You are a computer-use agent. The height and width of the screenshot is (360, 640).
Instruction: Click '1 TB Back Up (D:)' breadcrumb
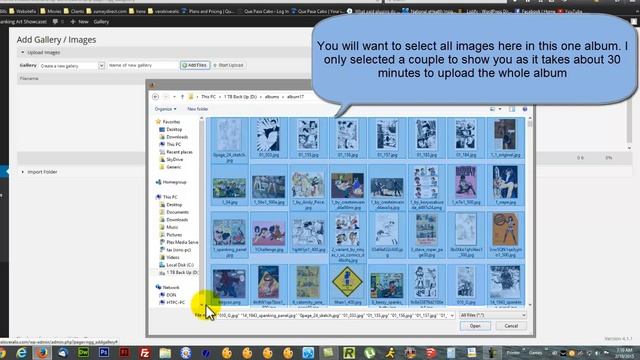(x=240, y=97)
